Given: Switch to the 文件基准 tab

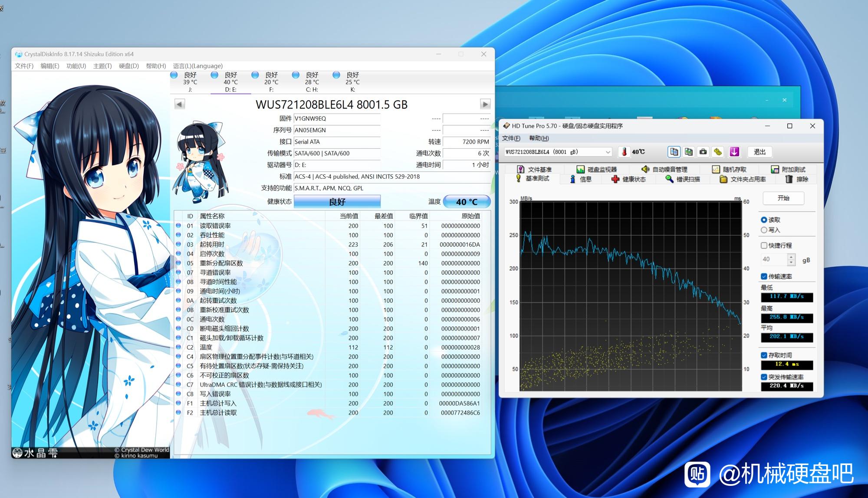Looking at the screenshot, I should tap(534, 169).
